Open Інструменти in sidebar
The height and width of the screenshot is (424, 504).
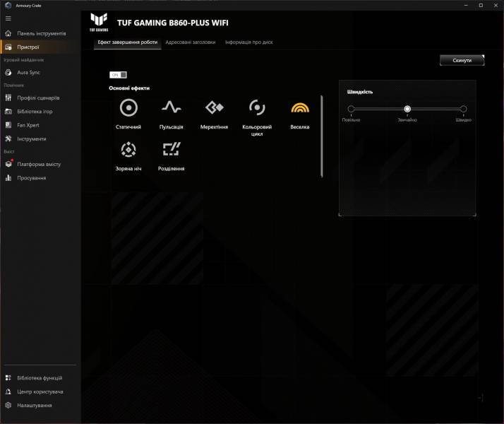point(39,139)
